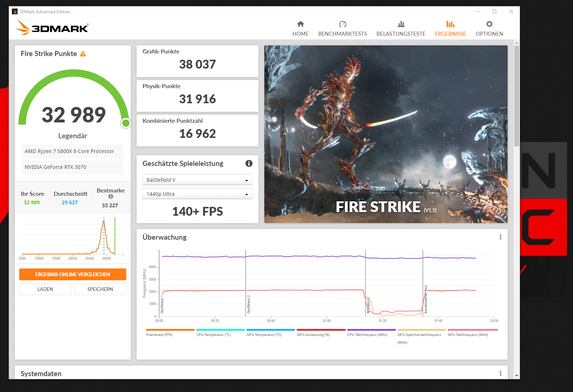Click Ergebnis Online Vergleichen button
The height and width of the screenshot is (392, 573).
point(73,274)
